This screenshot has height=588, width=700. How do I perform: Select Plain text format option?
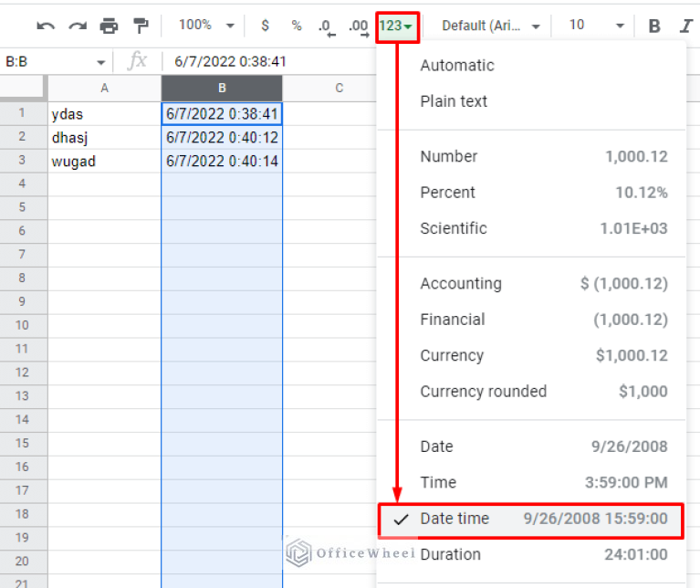[454, 101]
